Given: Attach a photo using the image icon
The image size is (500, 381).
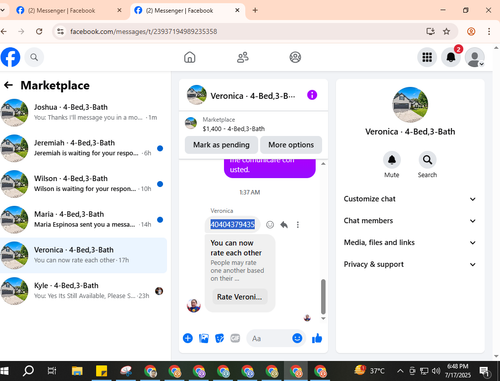Looking at the screenshot, I should tap(204, 338).
